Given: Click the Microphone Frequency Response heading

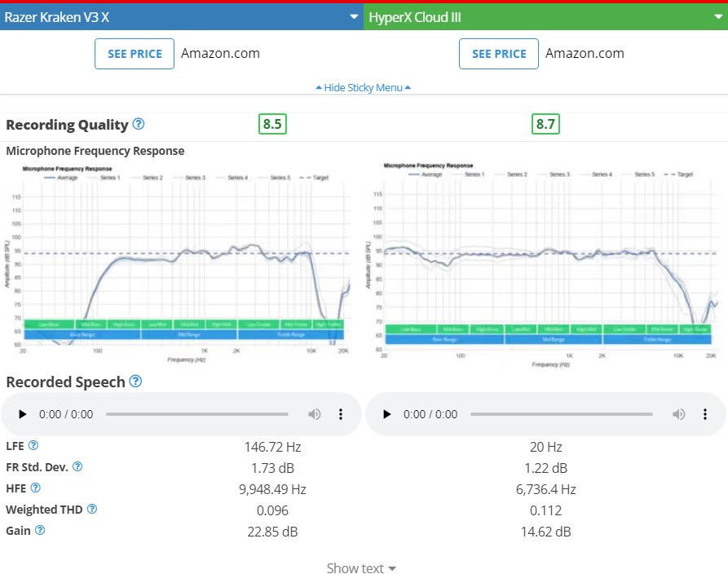Looking at the screenshot, I should (x=95, y=151).
